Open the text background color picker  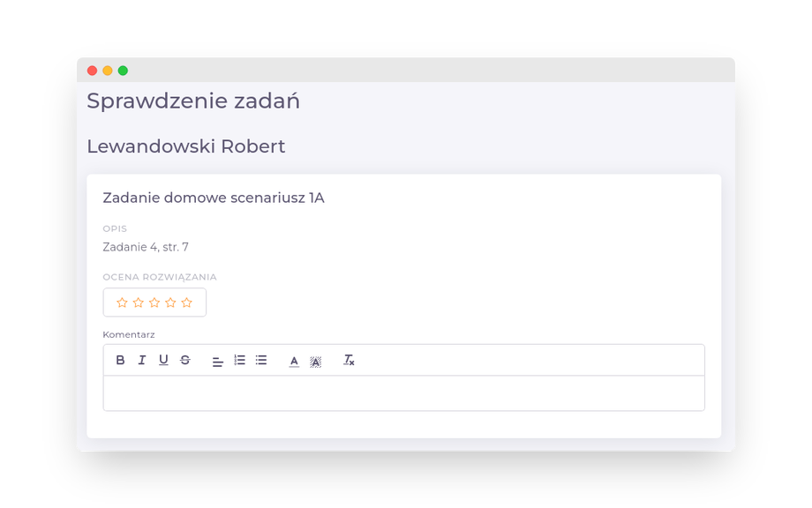click(316, 361)
